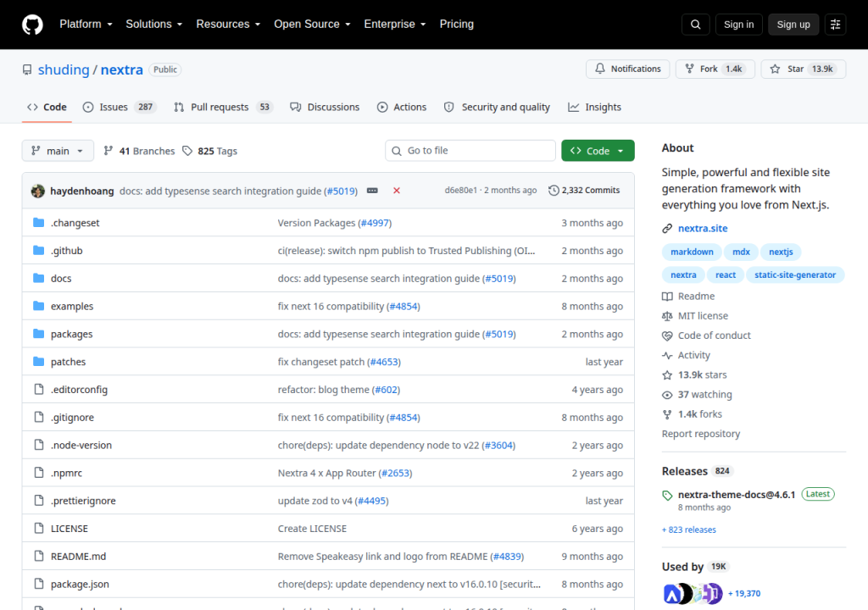Click the scale icon next to MIT license
The height and width of the screenshot is (610, 868).
[667, 316]
